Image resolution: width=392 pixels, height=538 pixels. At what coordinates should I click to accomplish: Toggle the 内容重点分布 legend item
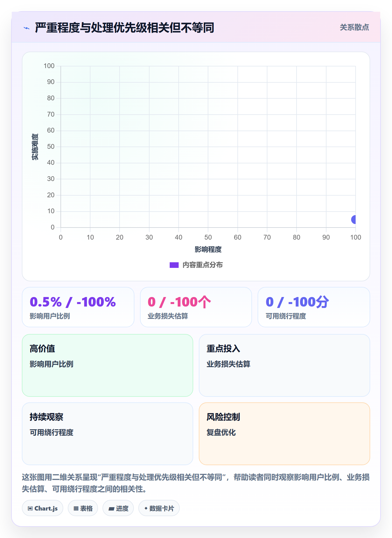point(196,265)
